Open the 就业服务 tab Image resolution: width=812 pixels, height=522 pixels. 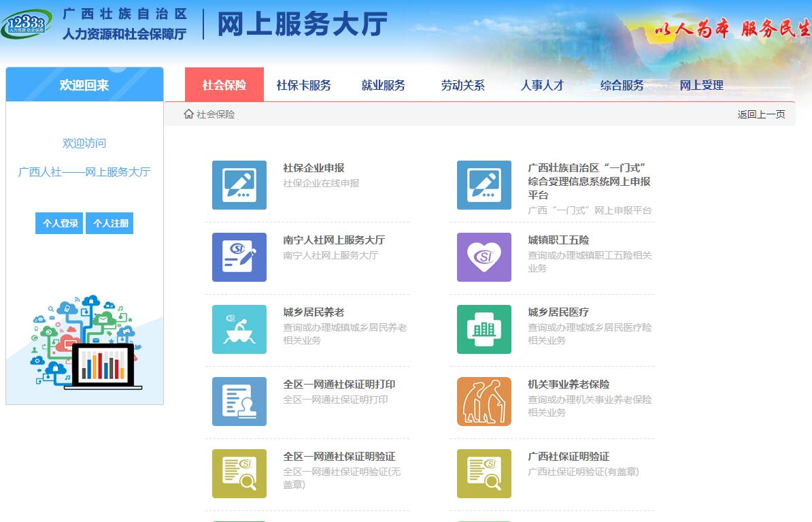[383, 85]
